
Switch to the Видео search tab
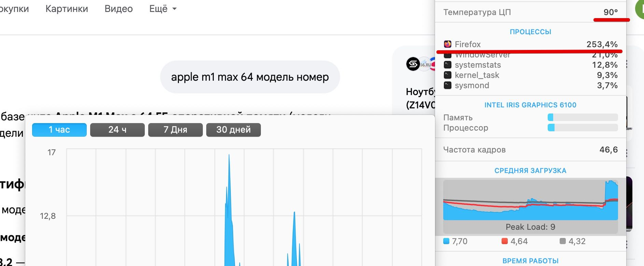coord(118,9)
